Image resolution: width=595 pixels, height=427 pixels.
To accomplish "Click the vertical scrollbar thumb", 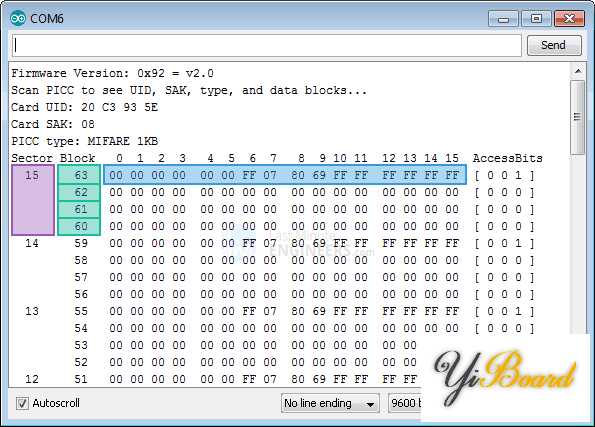I will pyautogui.click(x=578, y=117).
